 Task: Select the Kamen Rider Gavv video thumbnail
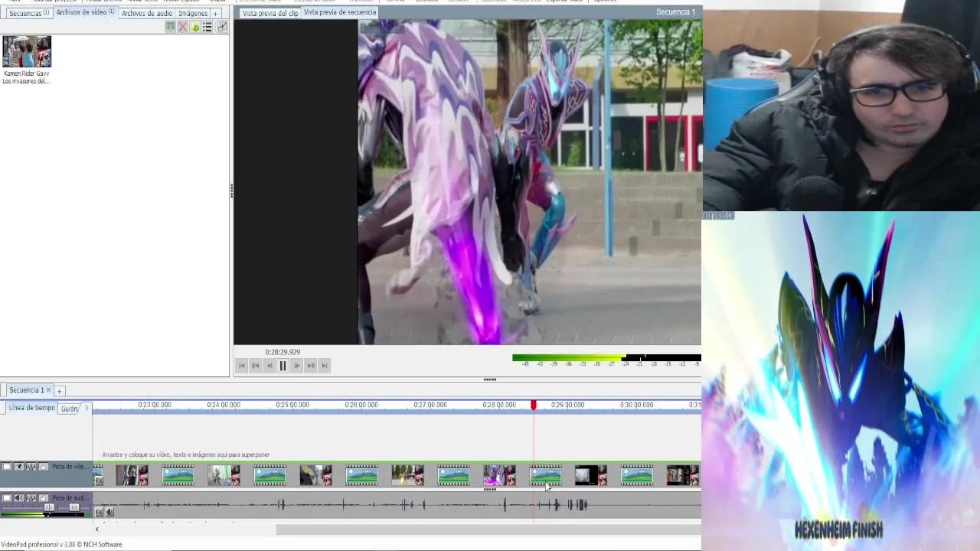tap(27, 51)
